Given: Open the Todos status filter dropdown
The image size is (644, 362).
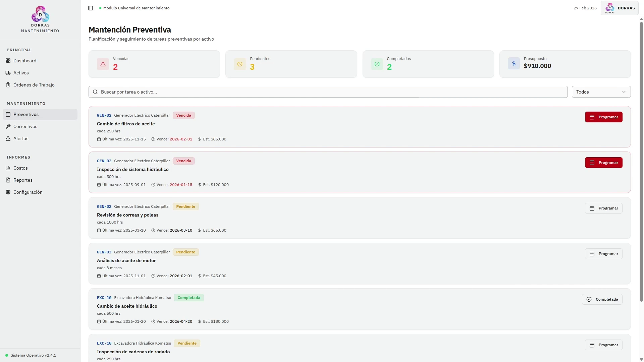Looking at the screenshot, I should coord(597,92).
